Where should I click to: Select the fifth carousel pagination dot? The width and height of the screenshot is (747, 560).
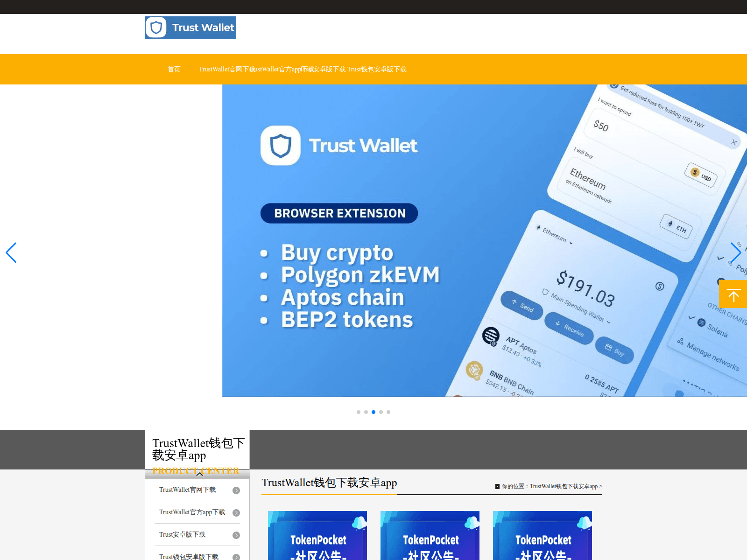click(x=388, y=412)
